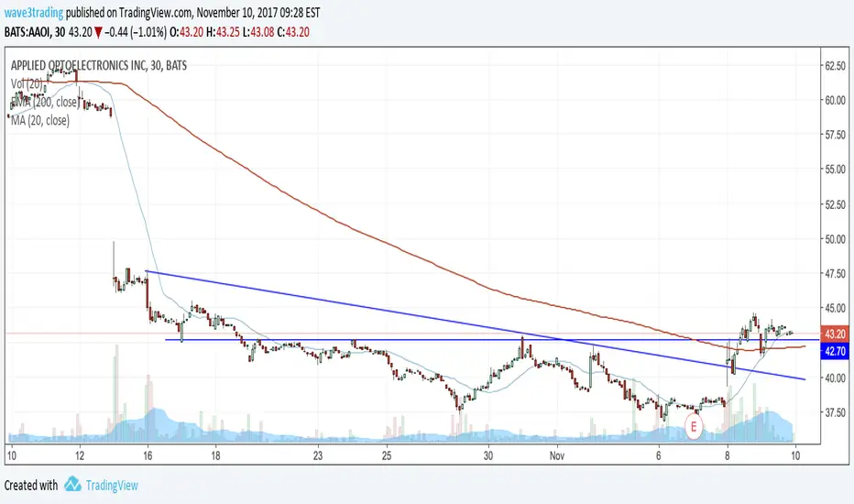The width and height of the screenshot is (854, 504).
Task: Click the 57.50 price axis label
Action: 836,135
